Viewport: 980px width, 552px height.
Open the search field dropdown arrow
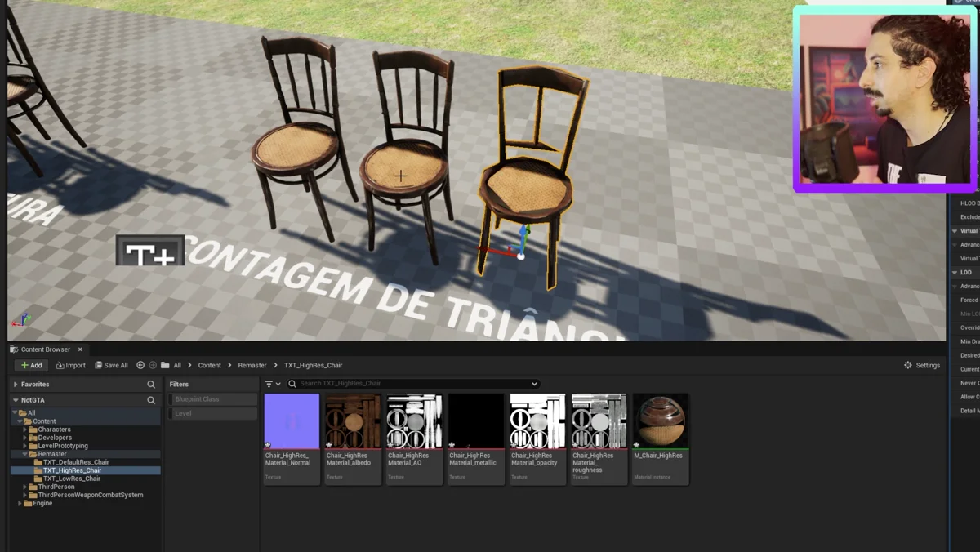pyautogui.click(x=534, y=384)
